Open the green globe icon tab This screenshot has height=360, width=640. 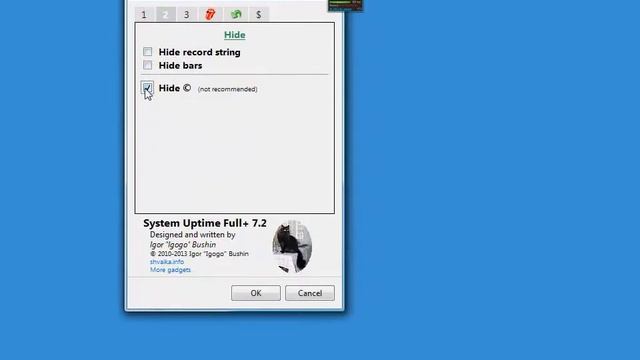click(x=236, y=15)
